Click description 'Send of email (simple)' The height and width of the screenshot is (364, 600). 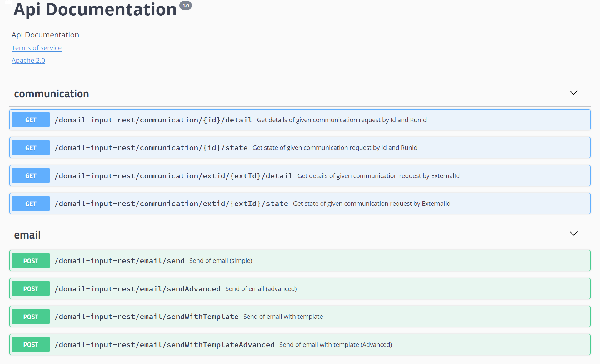221,261
